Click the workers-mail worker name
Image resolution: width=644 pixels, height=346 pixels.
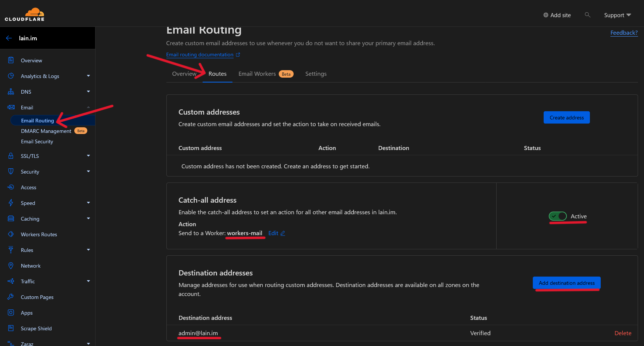pos(244,233)
